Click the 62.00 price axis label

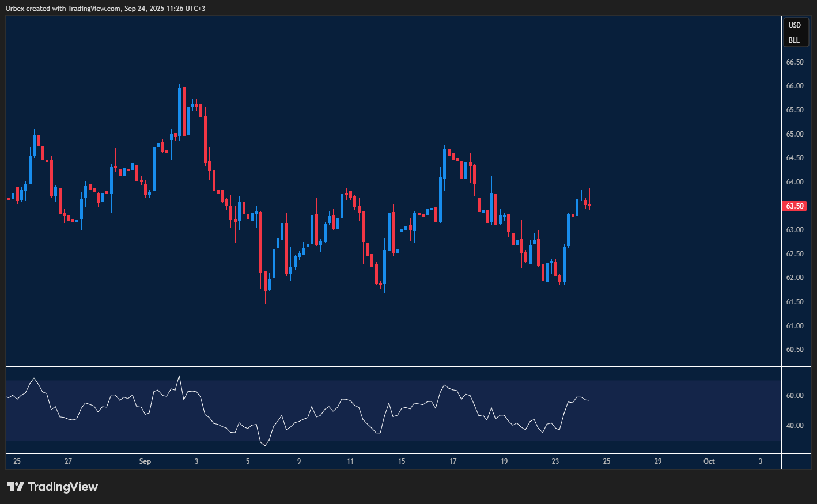795,278
